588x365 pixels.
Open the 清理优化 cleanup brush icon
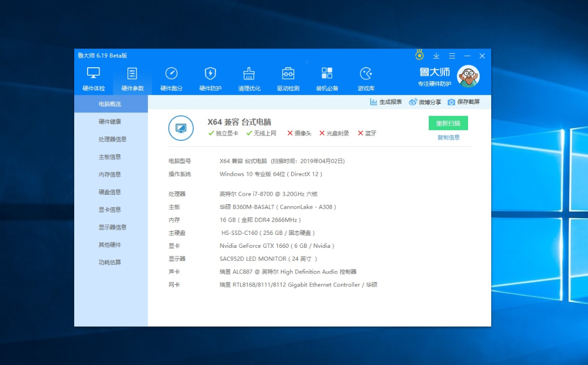tap(249, 73)
